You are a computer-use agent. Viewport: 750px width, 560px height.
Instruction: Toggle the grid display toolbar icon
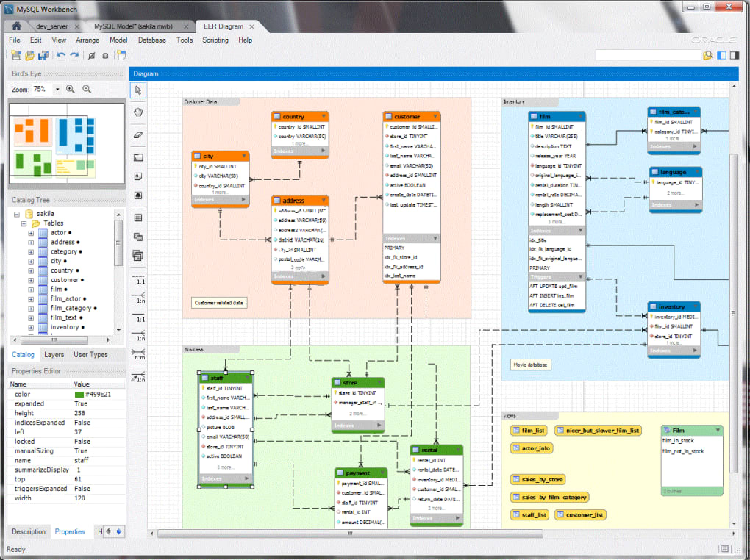(x=91, y=55)
